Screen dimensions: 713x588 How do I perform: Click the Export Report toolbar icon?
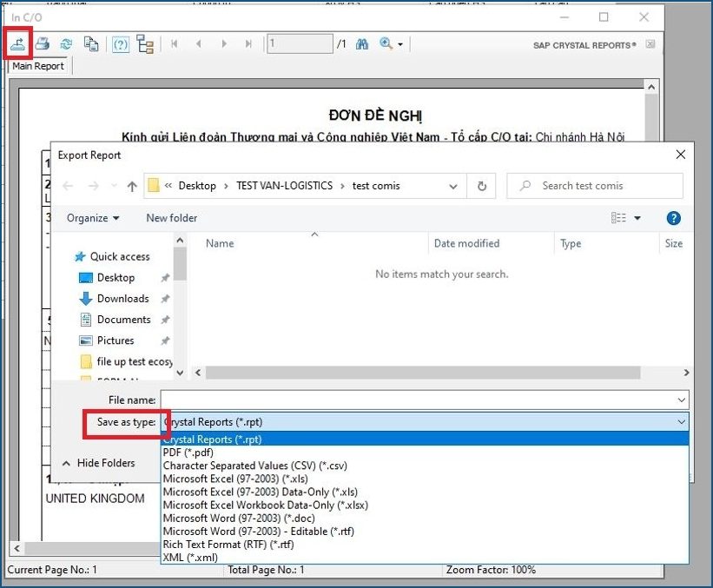click(x=17, y=43)
